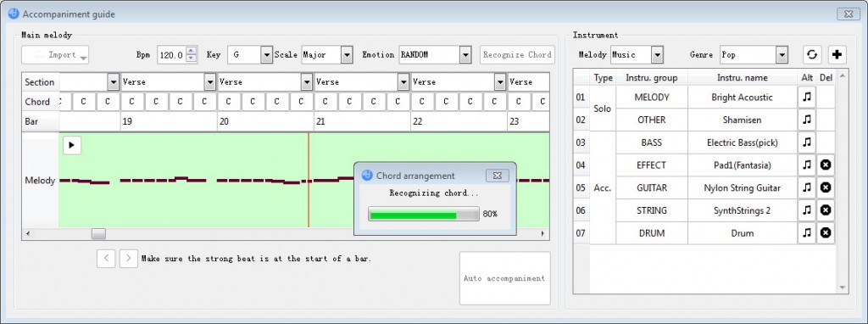Select the Shamisen instrument name
The width and height of the screenshot is (868, 324).
pyautogui.click(x=743, y=120)
